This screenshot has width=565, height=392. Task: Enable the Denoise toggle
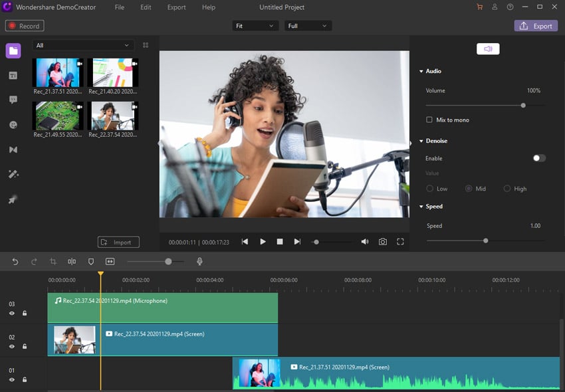click(x=538, y=158)
